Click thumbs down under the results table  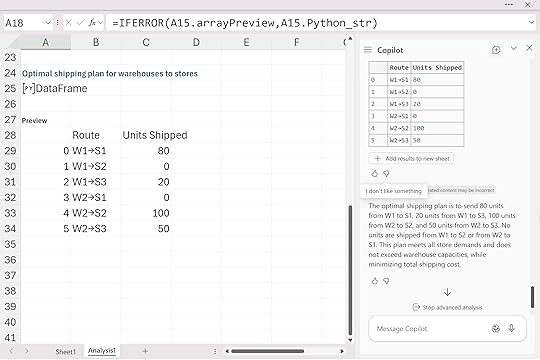[386, 174]
